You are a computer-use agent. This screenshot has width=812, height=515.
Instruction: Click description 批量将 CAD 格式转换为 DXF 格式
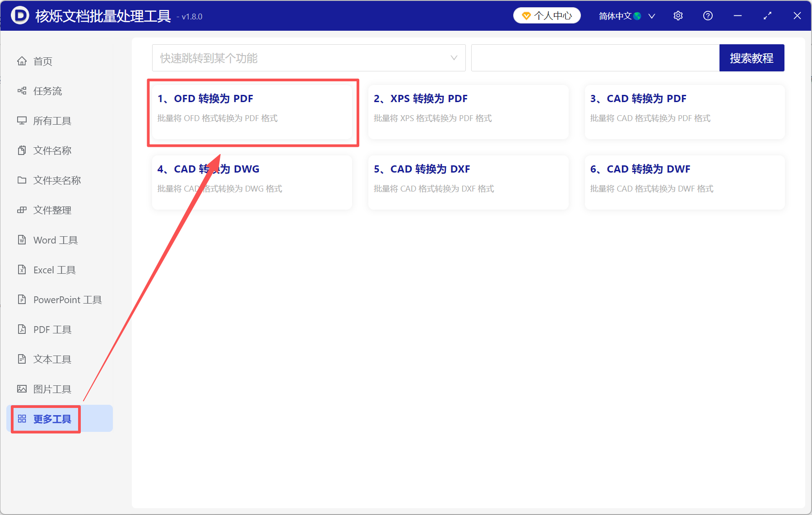click(x=434, y=189)
